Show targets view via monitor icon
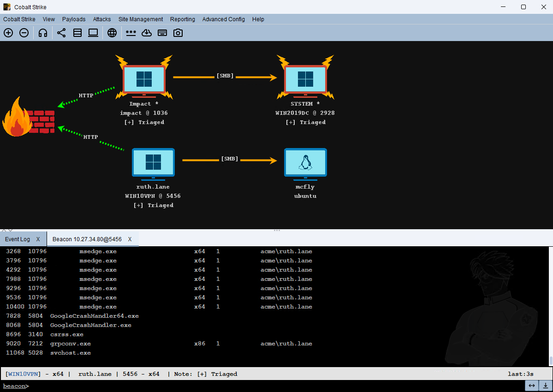 [x=93, y=33]
